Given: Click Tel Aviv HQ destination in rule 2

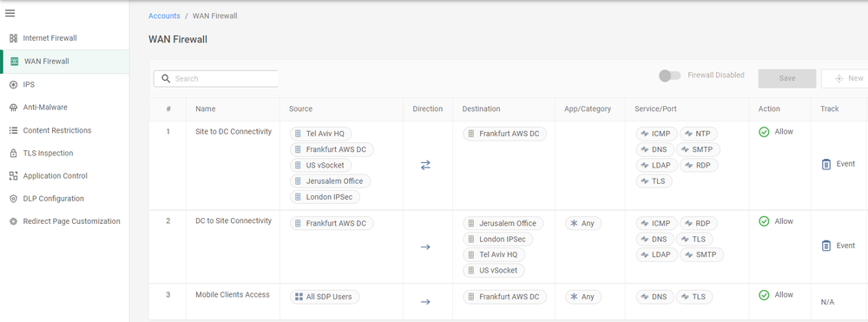Looking at the screenshot, I should pyautogui.click(x=495, y=255).
